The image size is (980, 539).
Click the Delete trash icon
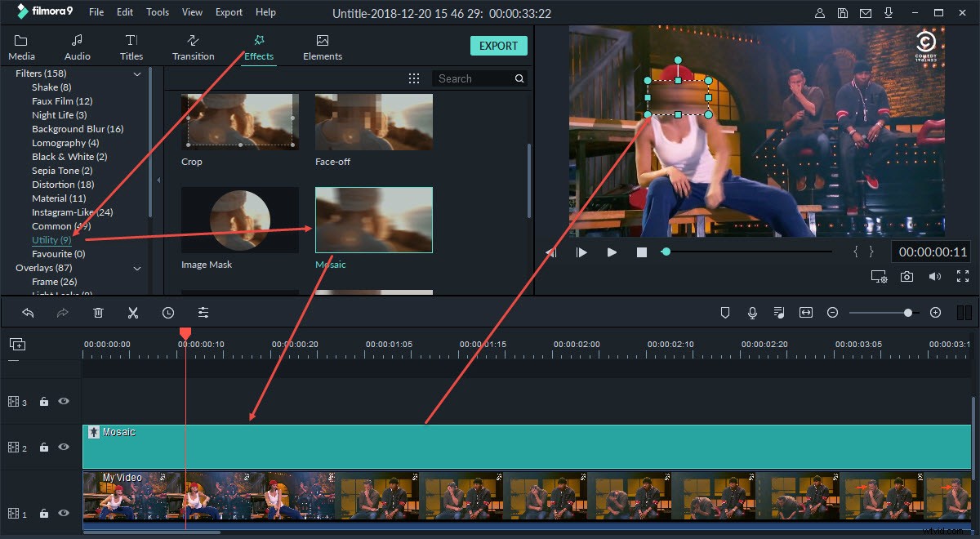click(98, 312)
